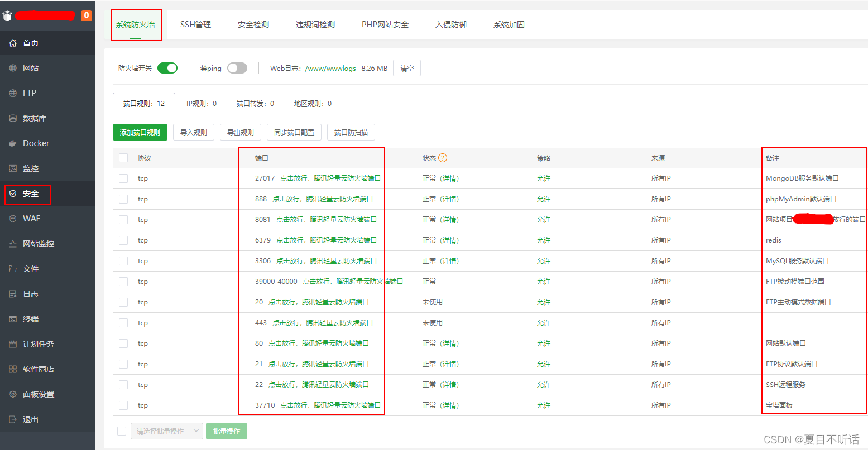
Task: Click the globe icon beside 网站
Action: click(13, 68)
